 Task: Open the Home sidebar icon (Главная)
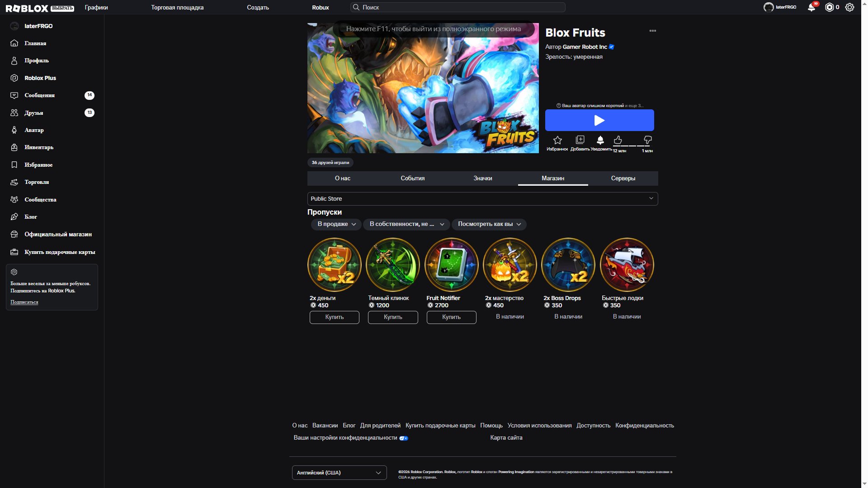click(14, 43)
